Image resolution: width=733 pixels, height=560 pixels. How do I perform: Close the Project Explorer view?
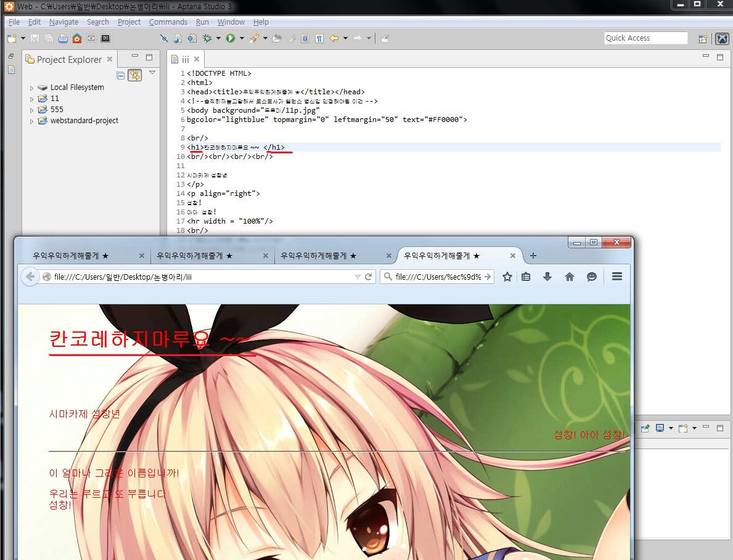click(109, 59)
